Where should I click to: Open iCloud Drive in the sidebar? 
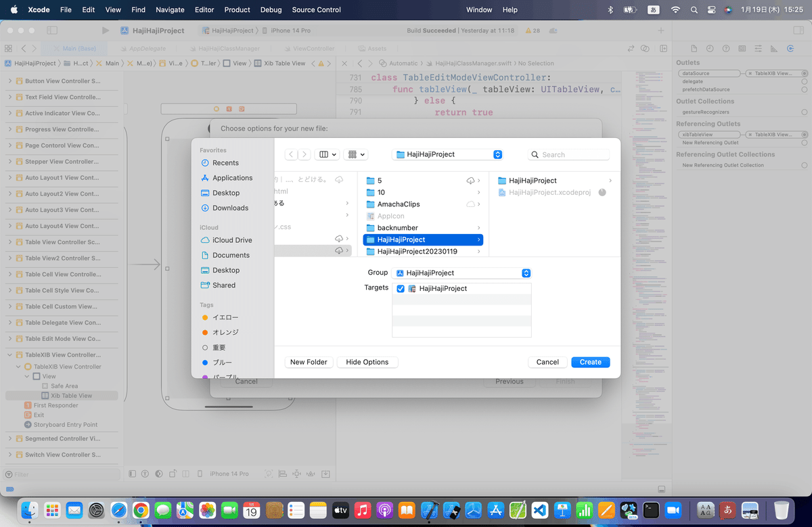(x=232, y=240)
